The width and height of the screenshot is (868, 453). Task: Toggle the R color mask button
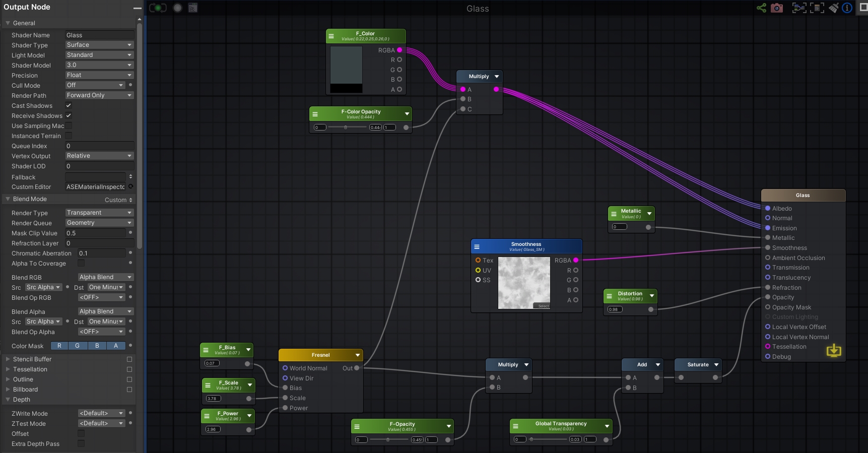[x=59, y=346]
